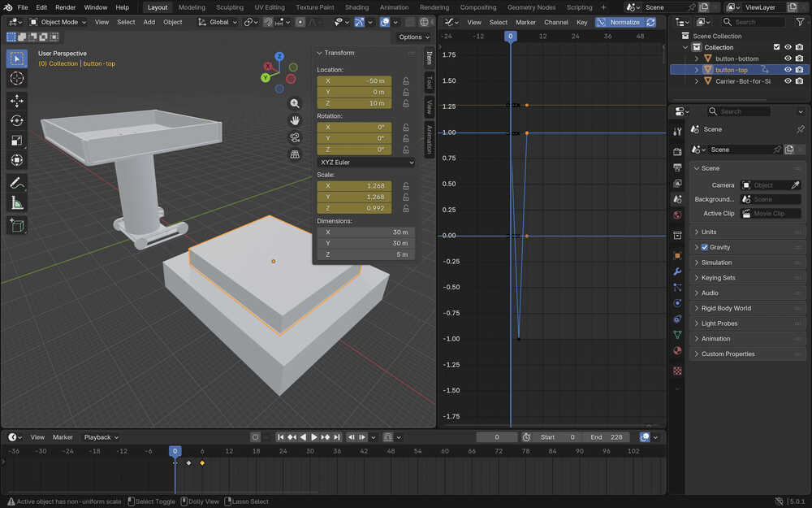Switch to the Sculpting workspace tab
This screenshot has width=812, height=508.
229,7
